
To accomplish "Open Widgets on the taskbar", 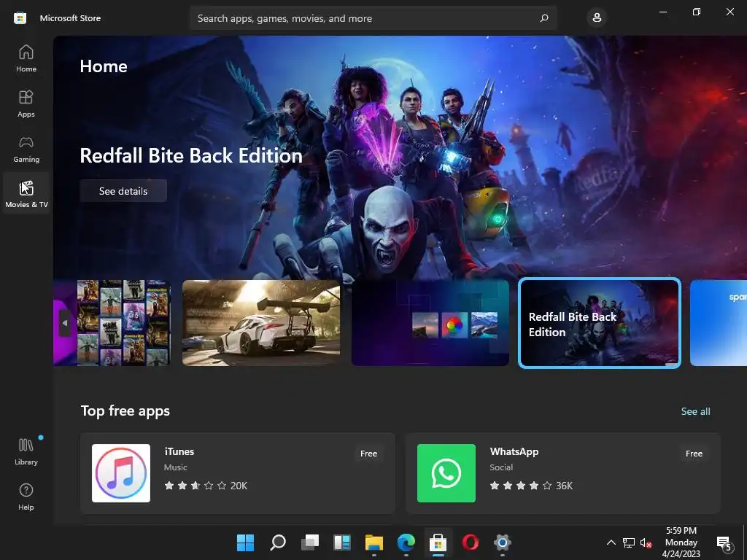I will (342, 542).
